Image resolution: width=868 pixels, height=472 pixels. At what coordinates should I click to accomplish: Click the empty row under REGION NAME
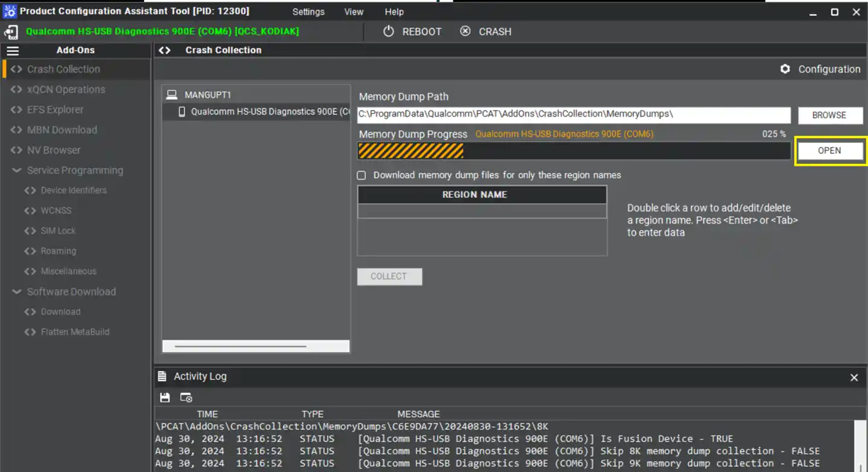coord(482,211)
